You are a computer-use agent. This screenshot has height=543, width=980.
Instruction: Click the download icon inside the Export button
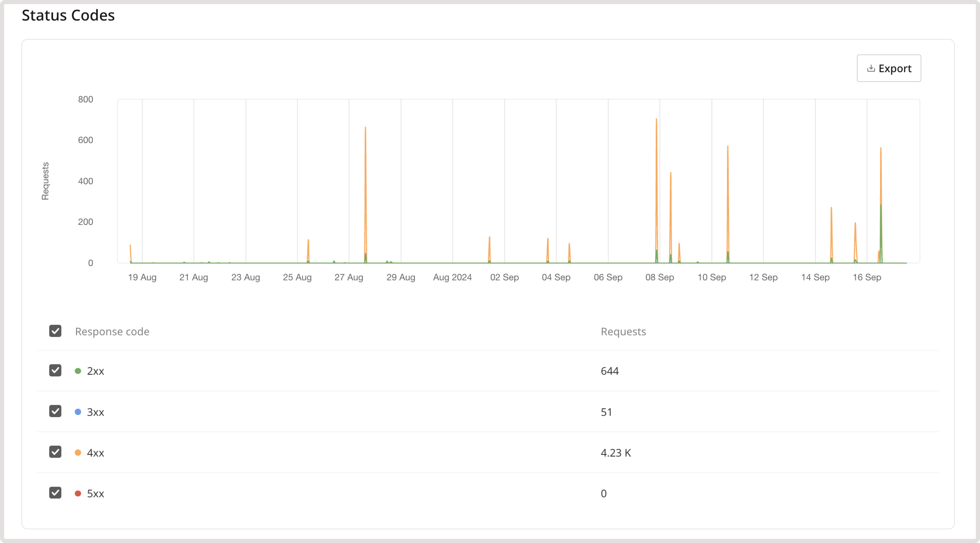(x=871, y=68)
